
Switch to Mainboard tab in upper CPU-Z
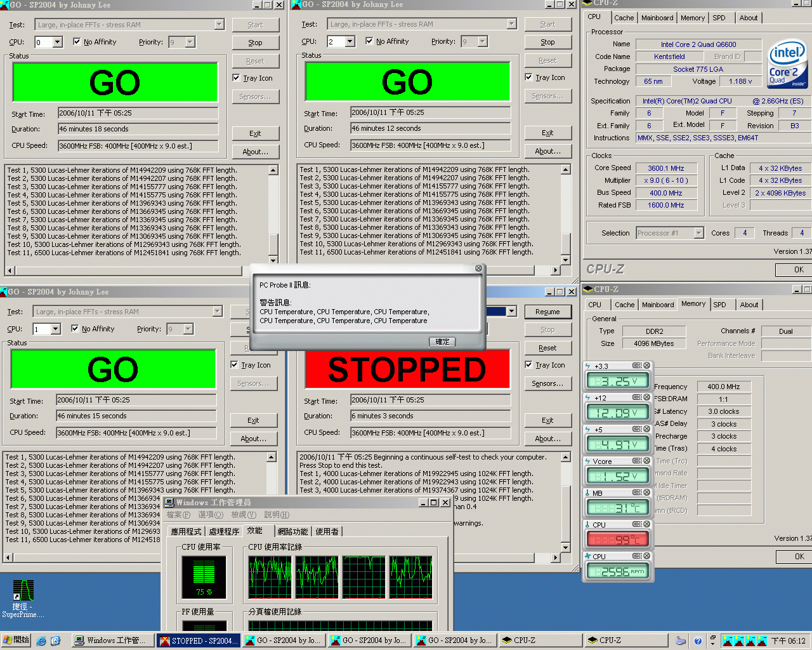coord(657,18)
